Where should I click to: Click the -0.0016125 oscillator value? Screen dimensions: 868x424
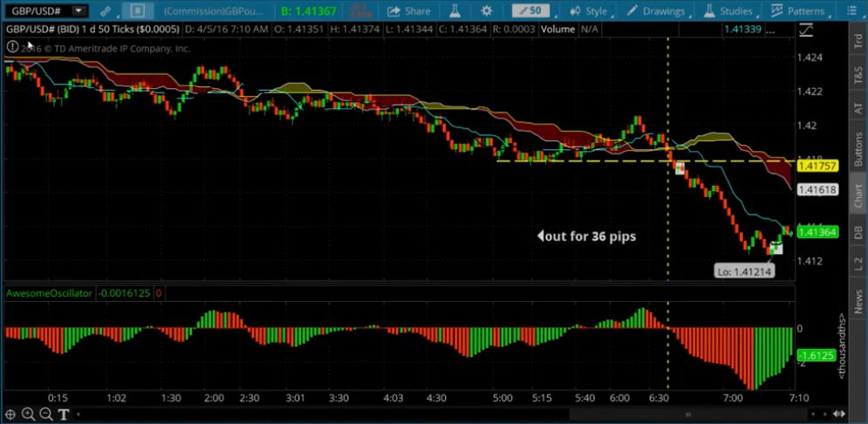124,293
